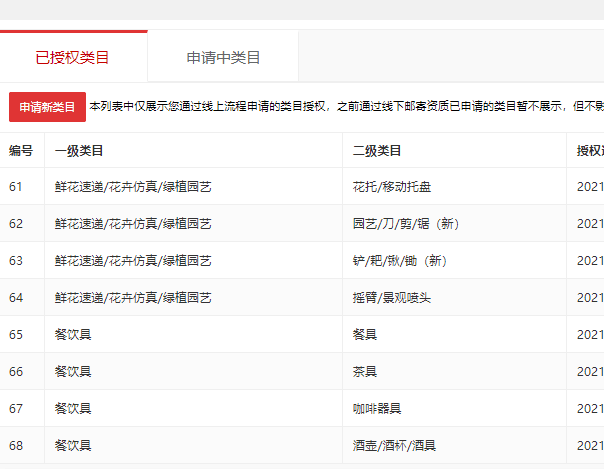Click the 二级类目 column header
Image resolution: width=604 pixels, height=469 pixels.
(x=377, y=151)
